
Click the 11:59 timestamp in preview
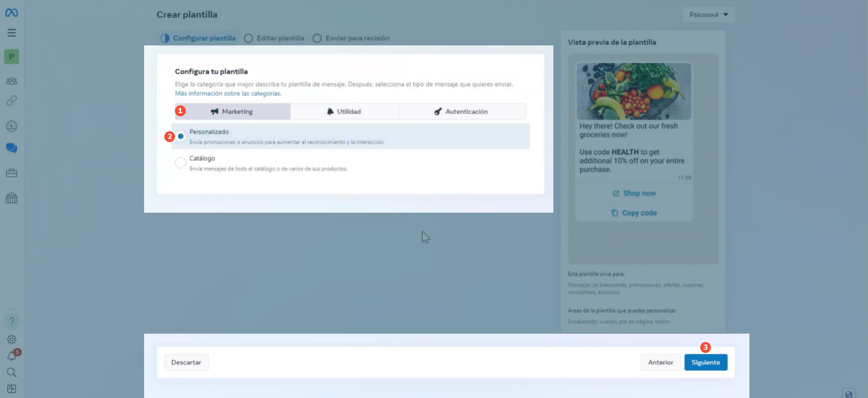684,178
